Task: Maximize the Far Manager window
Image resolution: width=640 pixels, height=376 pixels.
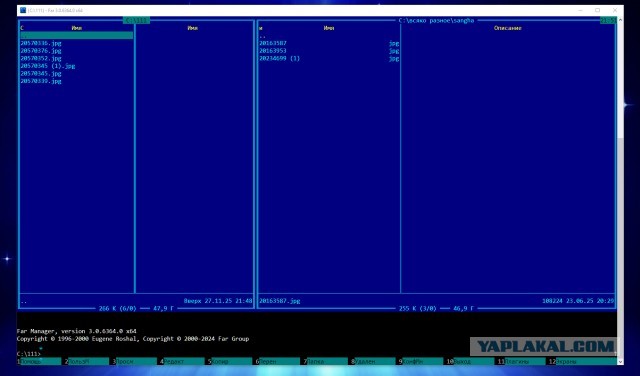Action: [x=598, y=10]
